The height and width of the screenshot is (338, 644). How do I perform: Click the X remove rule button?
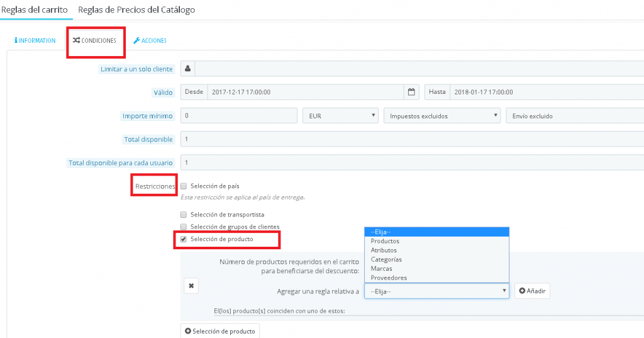191,286
